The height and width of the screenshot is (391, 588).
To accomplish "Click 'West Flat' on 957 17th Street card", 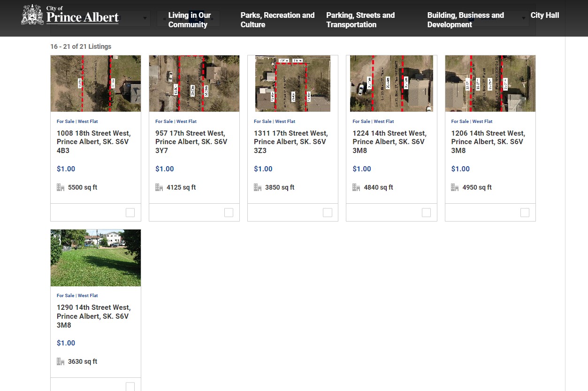I will (x=186, y=122).
